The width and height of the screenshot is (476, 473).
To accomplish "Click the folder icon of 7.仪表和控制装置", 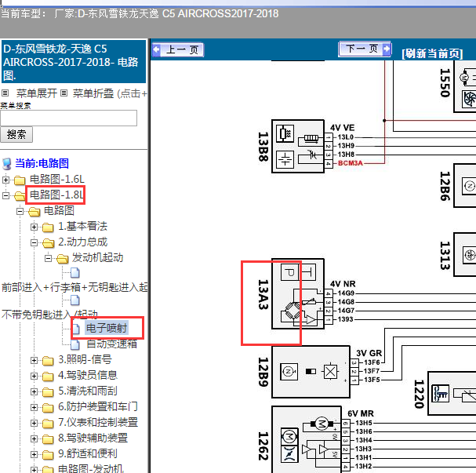I will pos(48,424).
